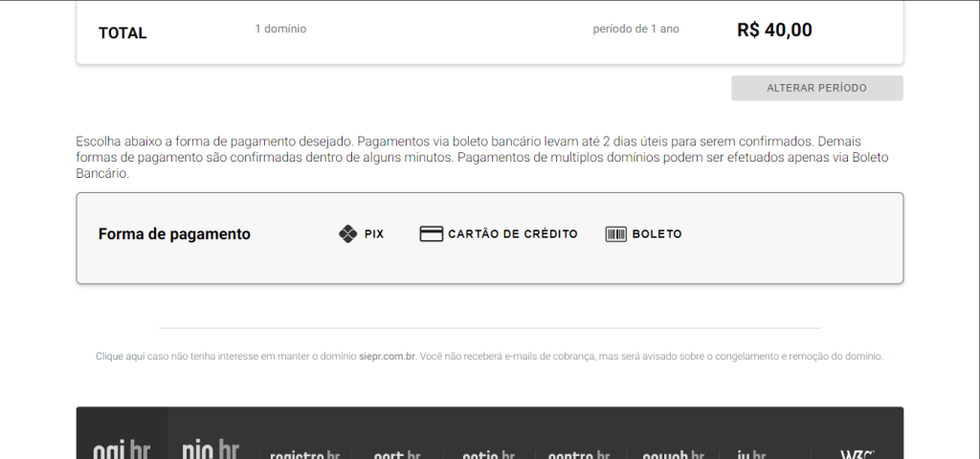Click the Boleto barcode icon
980x459 pixels.
tap(615, 233)
